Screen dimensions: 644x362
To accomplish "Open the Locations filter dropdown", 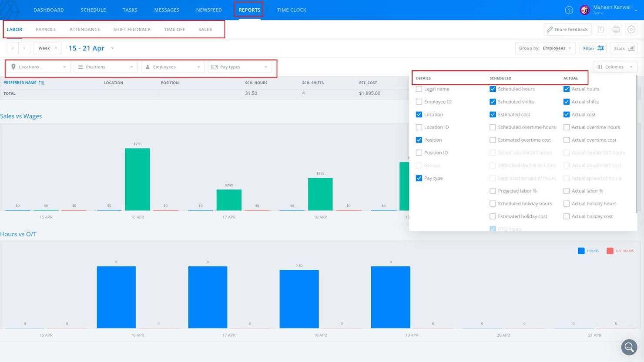I will click(x=39, y=67).
